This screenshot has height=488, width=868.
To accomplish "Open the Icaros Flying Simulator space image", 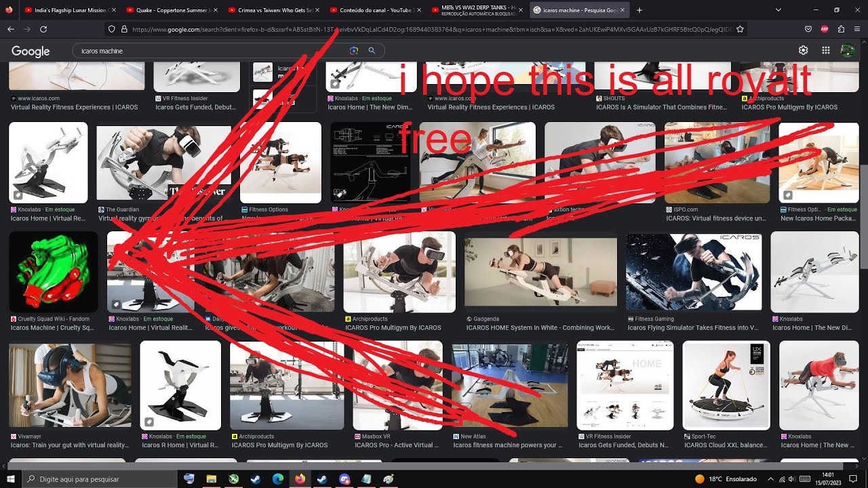I will coord(694,272).
